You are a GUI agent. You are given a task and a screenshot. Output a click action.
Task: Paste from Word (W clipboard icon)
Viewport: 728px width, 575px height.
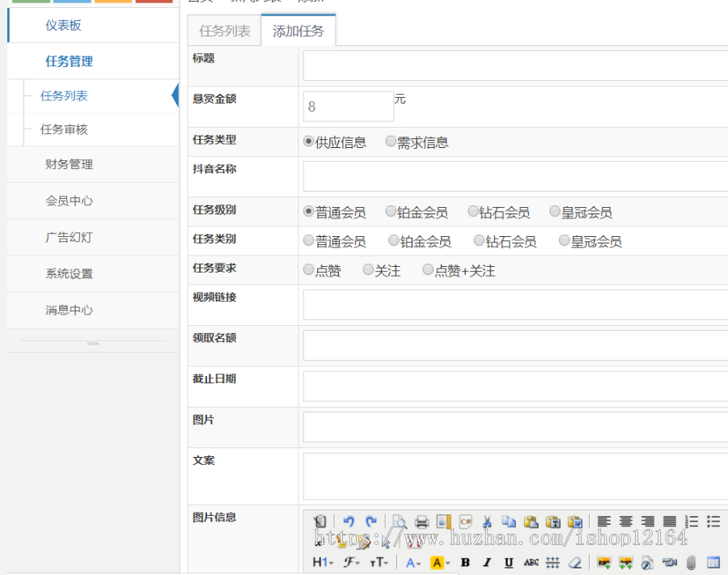pos(575,522)
